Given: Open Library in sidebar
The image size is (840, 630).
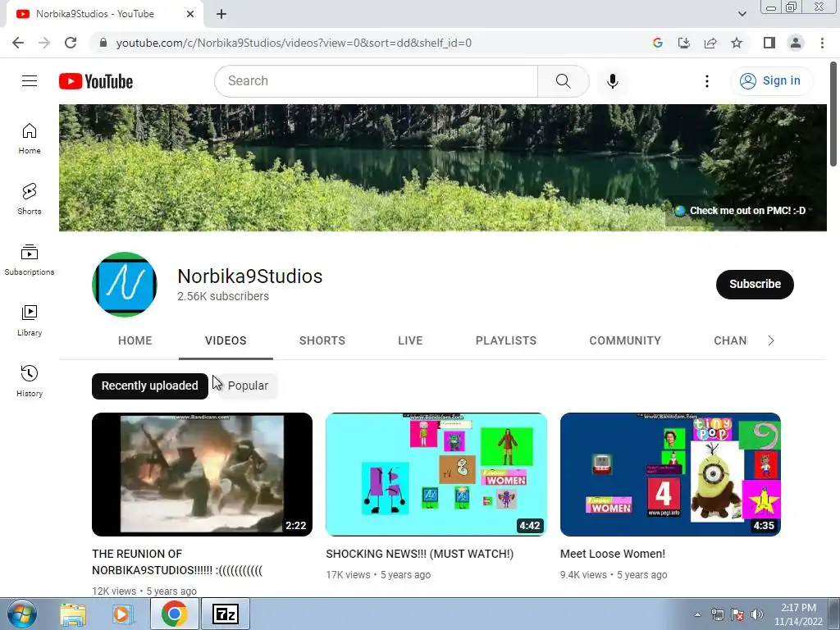Looking at the screenshot, I should coord(30,321).
